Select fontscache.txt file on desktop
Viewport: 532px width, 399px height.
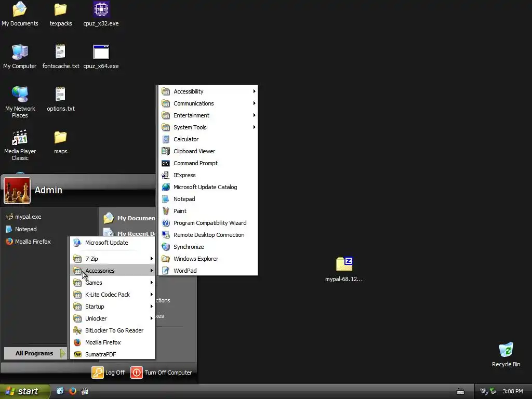coord(61,57)
